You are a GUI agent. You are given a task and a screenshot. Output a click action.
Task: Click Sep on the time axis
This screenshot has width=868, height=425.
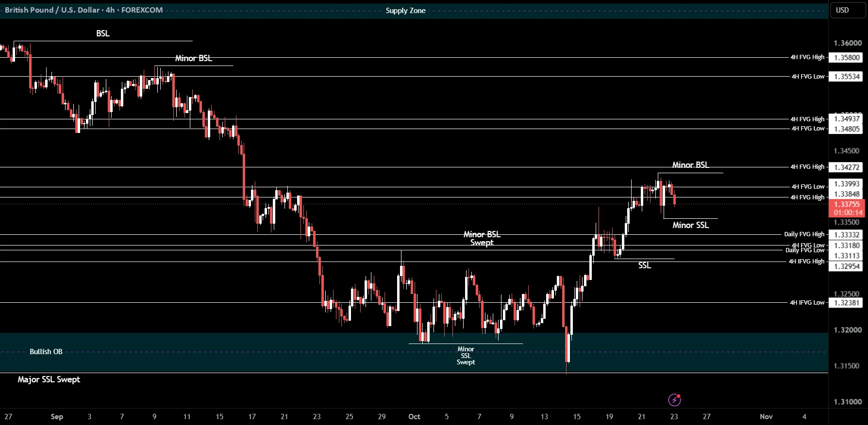(x=57, y=417)
